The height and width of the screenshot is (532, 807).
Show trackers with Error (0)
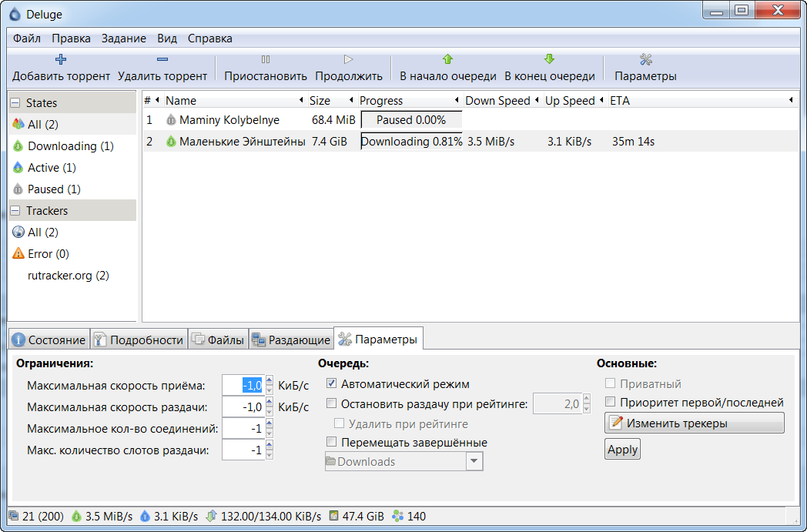pos(72,253)
